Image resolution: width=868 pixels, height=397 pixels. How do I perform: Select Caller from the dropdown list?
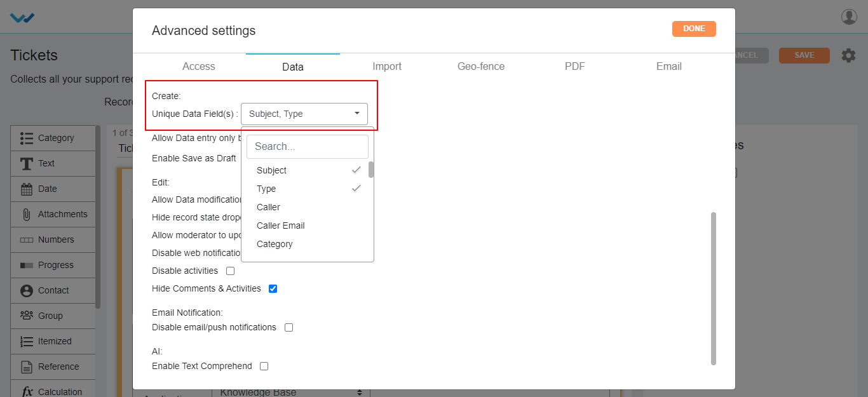coord(308,207)
